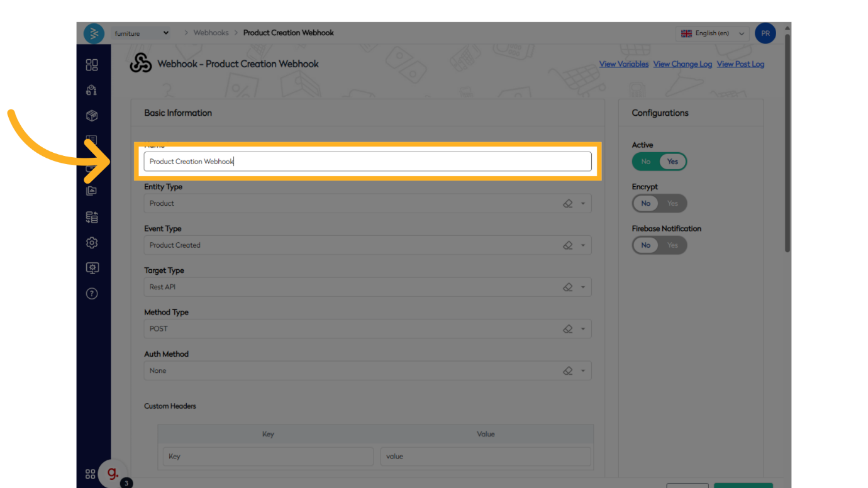The width and height of the screenshot is (868, 488).
Task: Click the eraser icon in Entity Type field
Action: tap(567, 204)
